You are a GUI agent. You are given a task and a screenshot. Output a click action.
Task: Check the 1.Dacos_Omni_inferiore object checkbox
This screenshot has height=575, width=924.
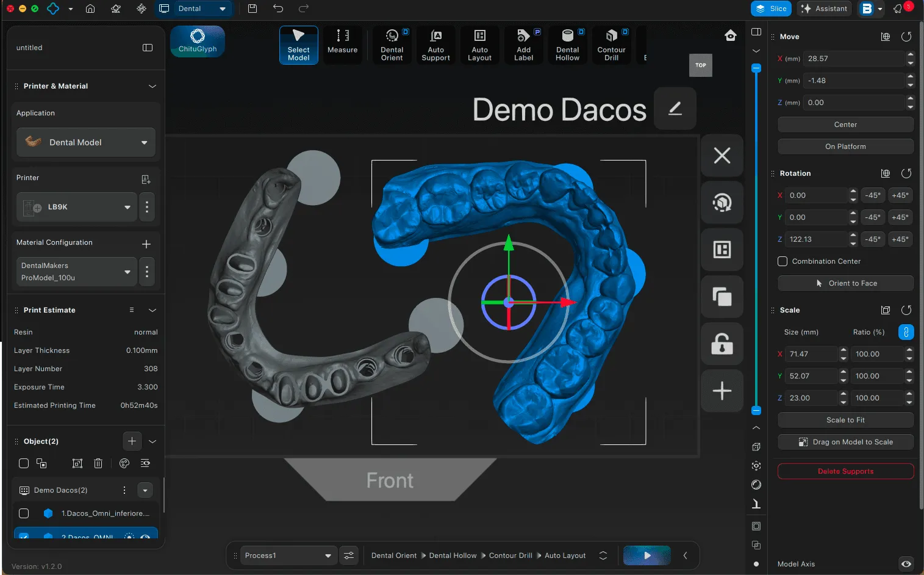[24, 513]
